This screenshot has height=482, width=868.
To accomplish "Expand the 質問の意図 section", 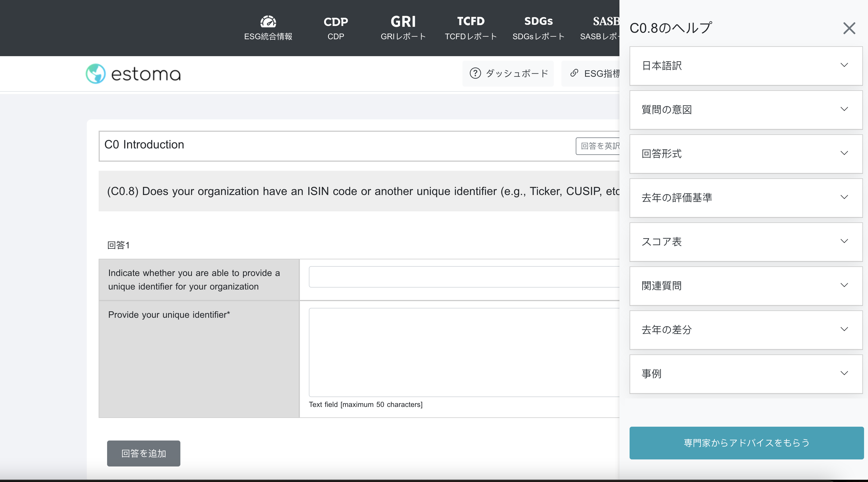I will coord(745,109).
